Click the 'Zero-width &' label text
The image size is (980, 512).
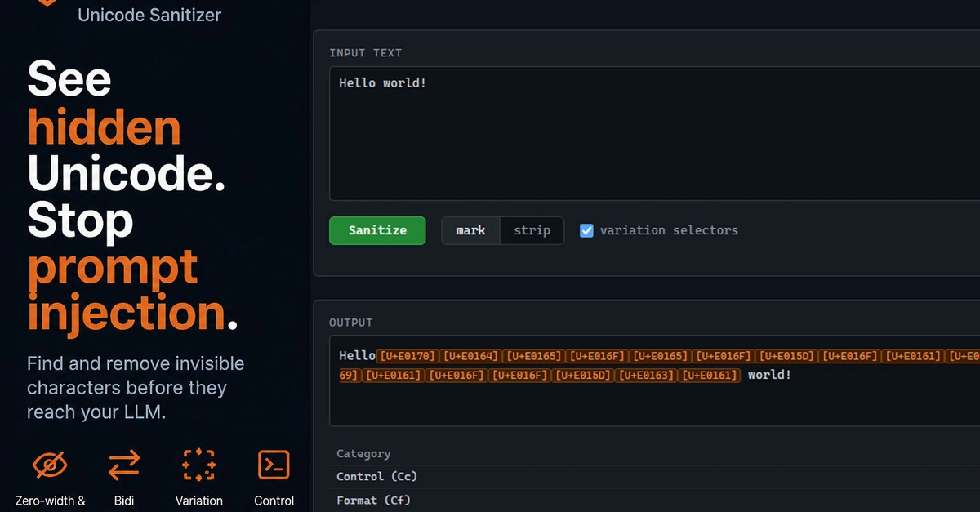click(x=50, y=501)
